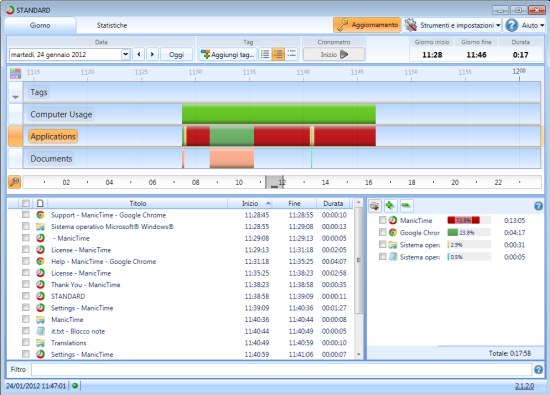550x395 pixels.
Task: Open the timeline color grid icon
Action: 15,74
